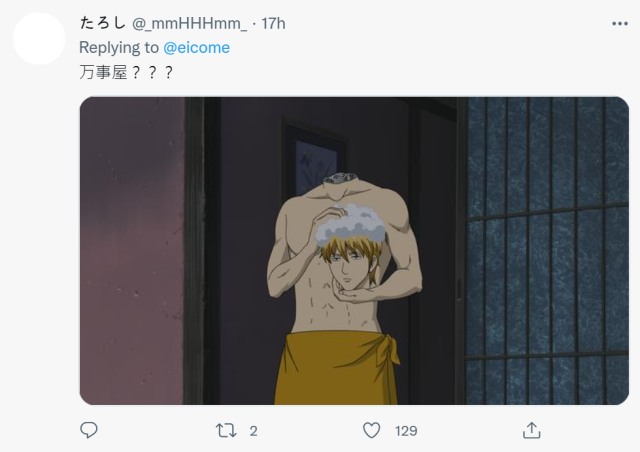Click the pink wall area in image

point(132,251)
